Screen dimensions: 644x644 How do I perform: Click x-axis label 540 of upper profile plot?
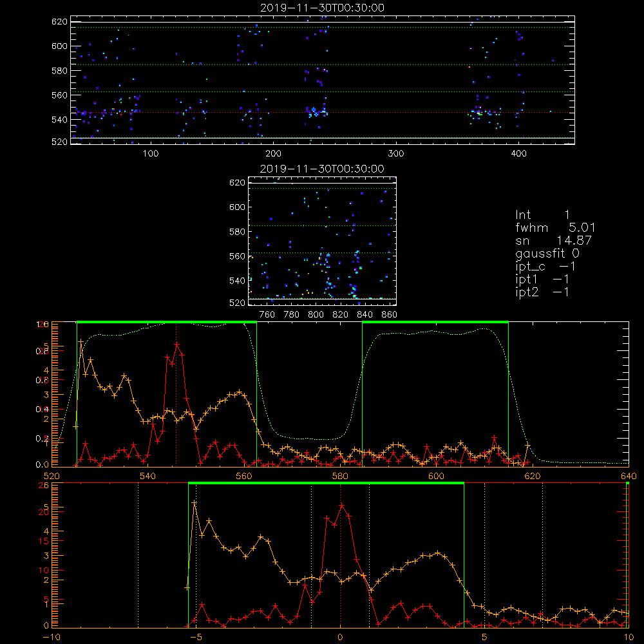click(x=148, y=476)
